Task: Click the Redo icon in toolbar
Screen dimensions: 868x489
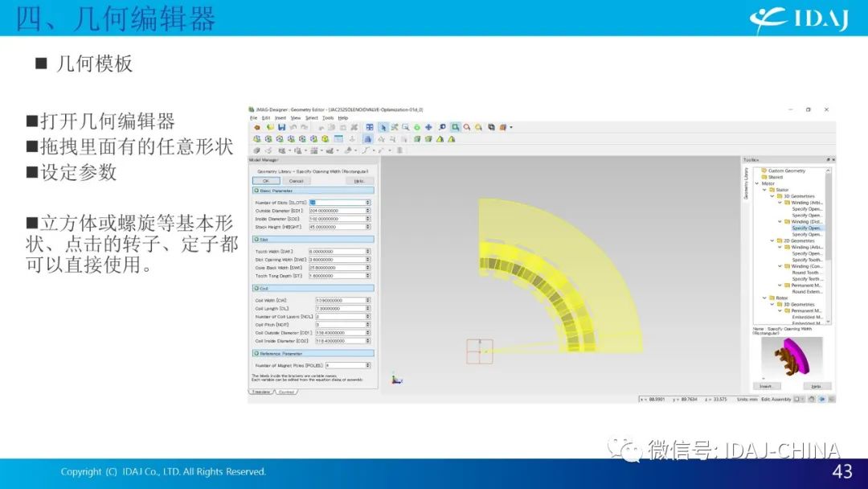Action: pyautogui.click(x=305, y=127)
